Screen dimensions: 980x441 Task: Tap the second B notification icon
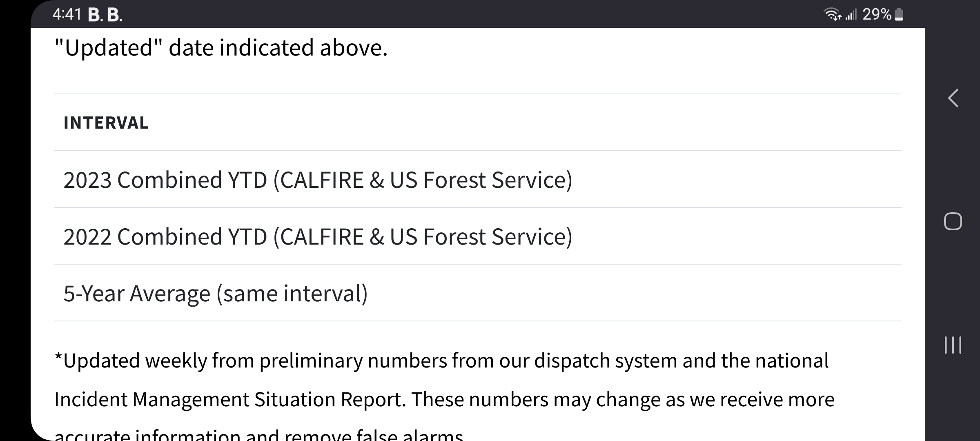[114, 15]
